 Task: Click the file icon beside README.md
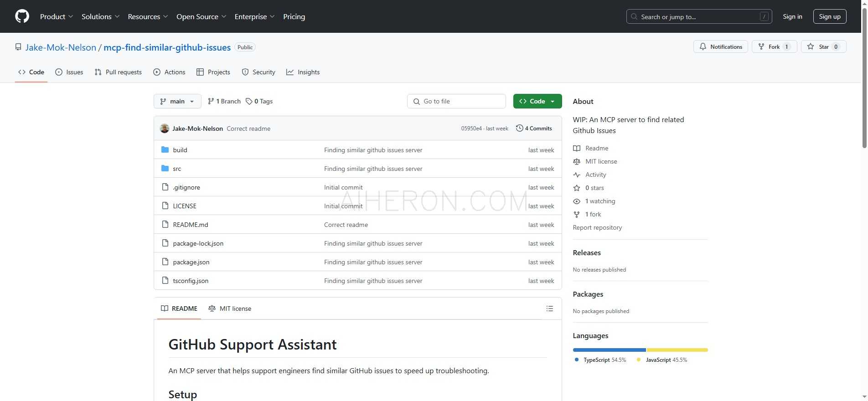pos(165,224)
